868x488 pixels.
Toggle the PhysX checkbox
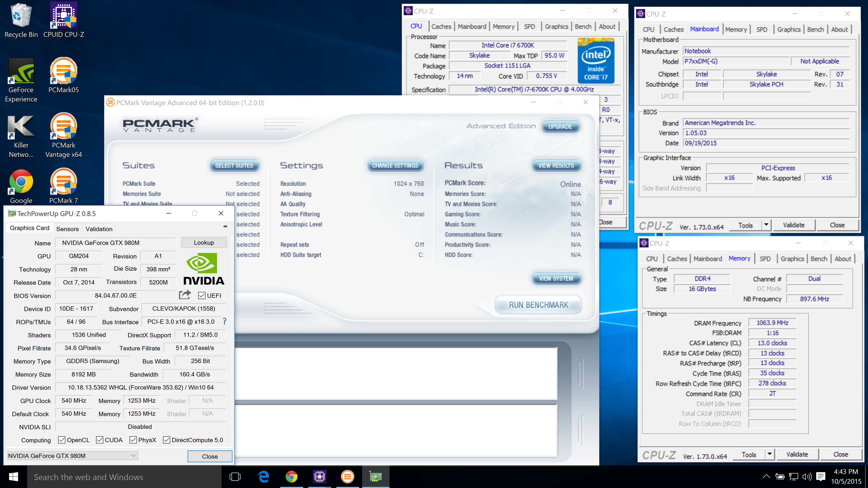[x=133, y=440]
